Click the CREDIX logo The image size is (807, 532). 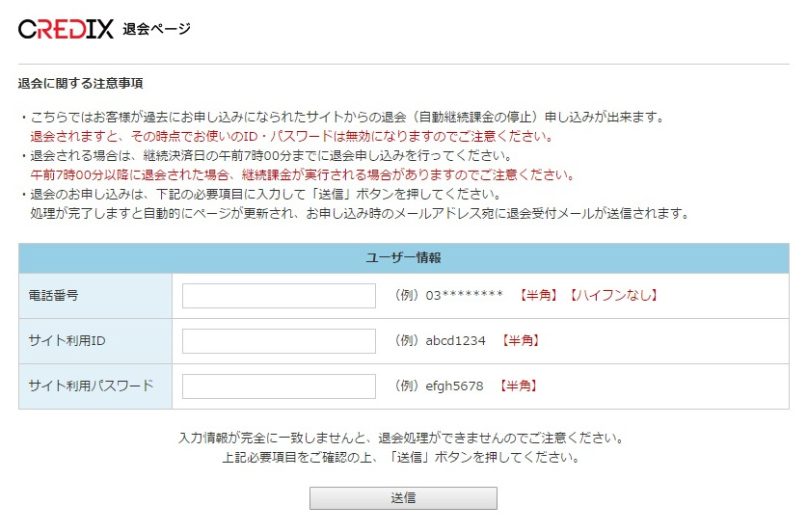[x=65, y=29]
